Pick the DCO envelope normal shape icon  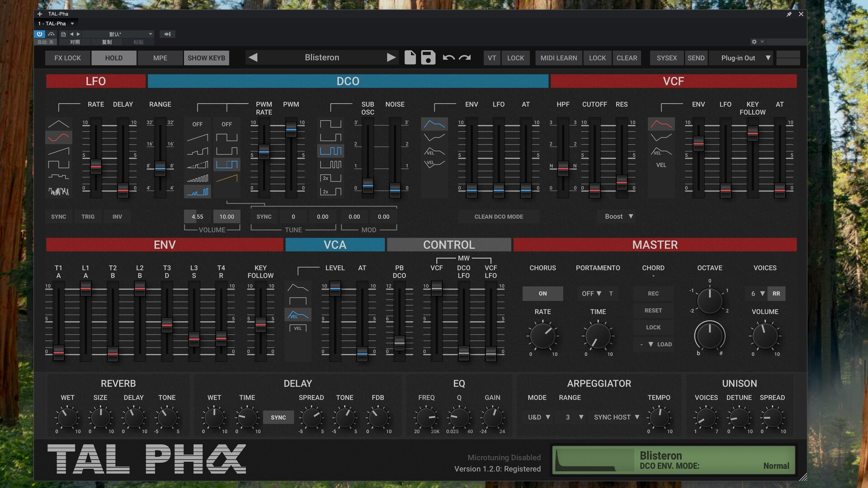pos(434,124)
